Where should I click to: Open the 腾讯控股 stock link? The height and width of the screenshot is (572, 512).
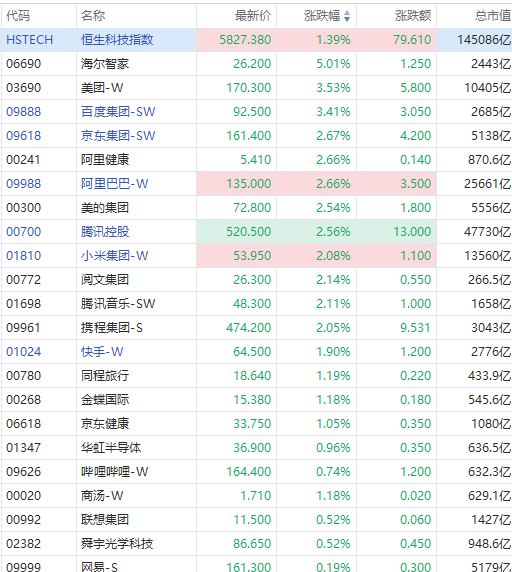(105, 232)
